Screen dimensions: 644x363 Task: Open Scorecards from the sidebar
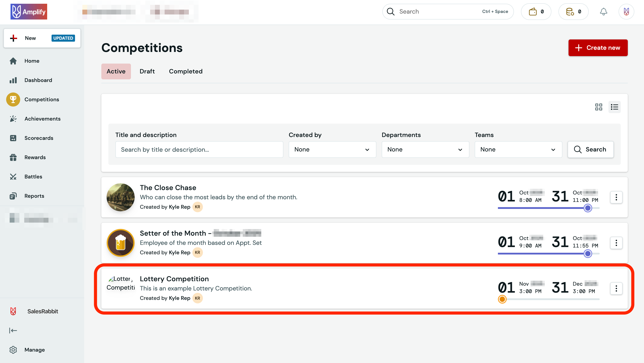click(x=39, y=138)
